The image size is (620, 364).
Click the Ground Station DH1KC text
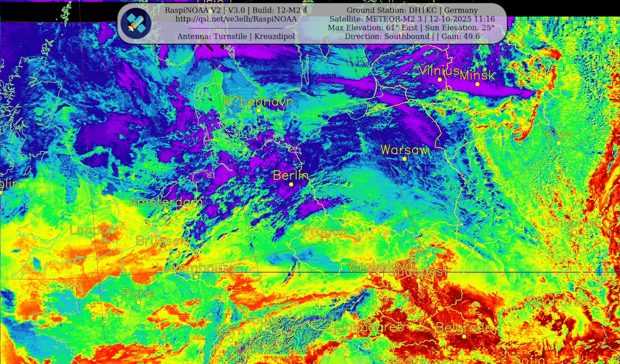pos(412,10)
